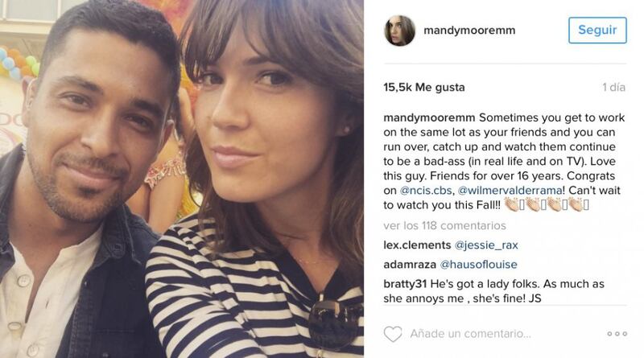Open the 15,5k Me gusta likes count

pos(424,88)
